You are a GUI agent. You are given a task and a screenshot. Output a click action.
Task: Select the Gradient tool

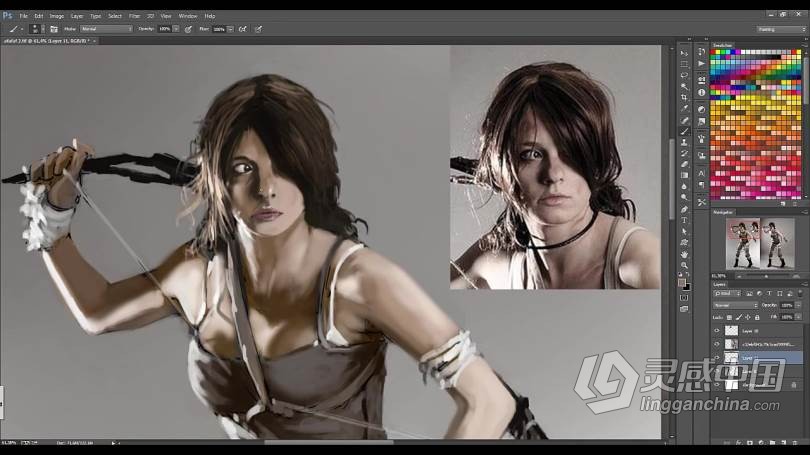point(684,176)
